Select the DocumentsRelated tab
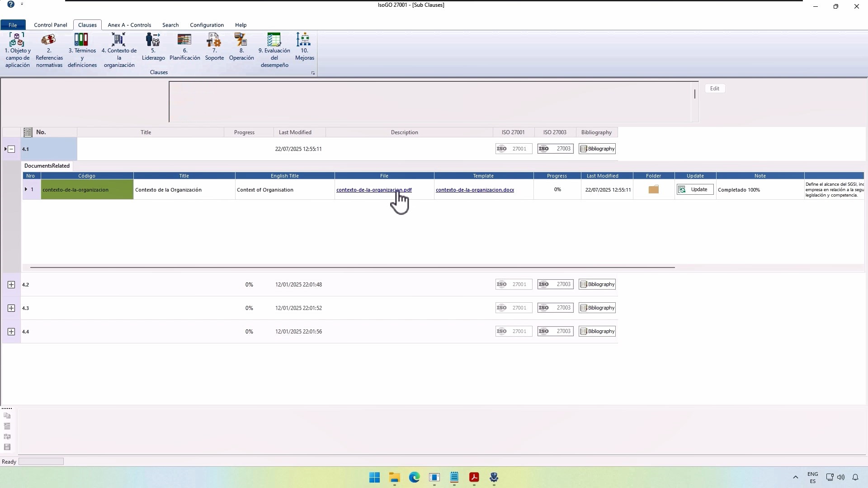The height and width of the screenshot is (488, 868). (x=47, y=166)
